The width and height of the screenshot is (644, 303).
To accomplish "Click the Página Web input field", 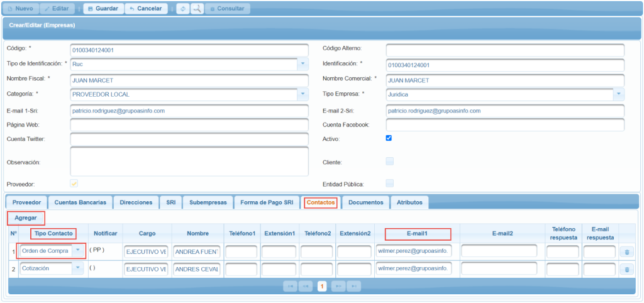I will pos(189,125).
